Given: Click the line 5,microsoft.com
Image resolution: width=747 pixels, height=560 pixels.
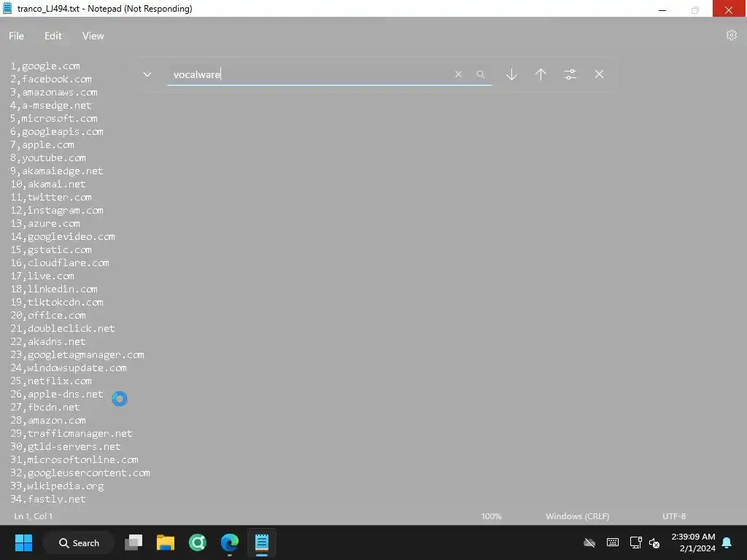Looking at the screenshot, I should 54,119.
